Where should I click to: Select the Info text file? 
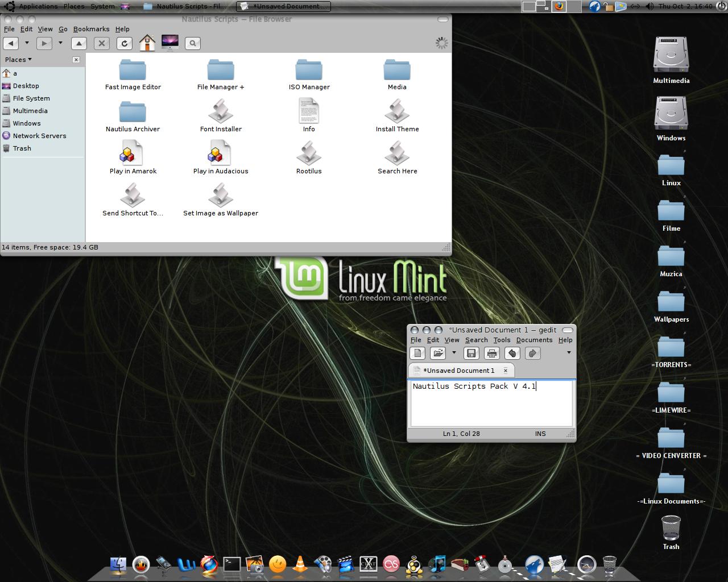(x=309, y=116)
